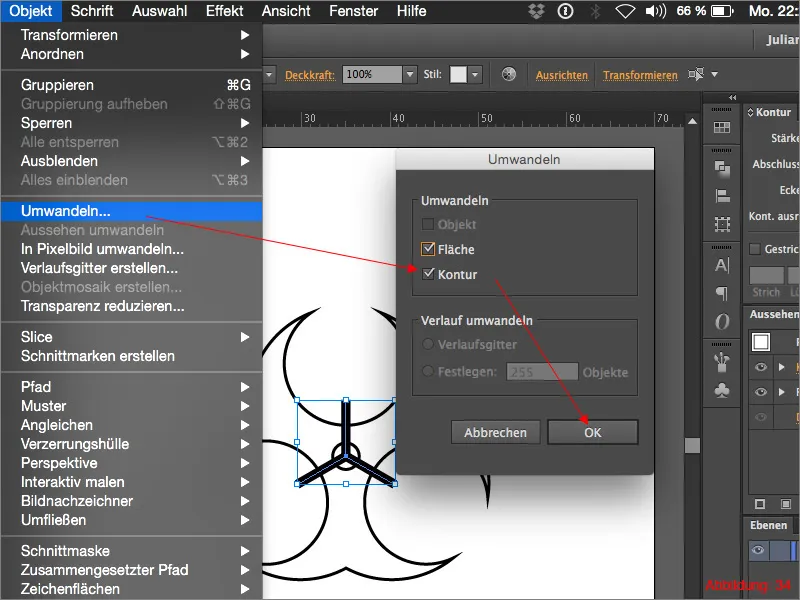This screenshot has height=600, width=800.
Task: Open the Transformieren link in control bar
Action: tap(640, 75)
